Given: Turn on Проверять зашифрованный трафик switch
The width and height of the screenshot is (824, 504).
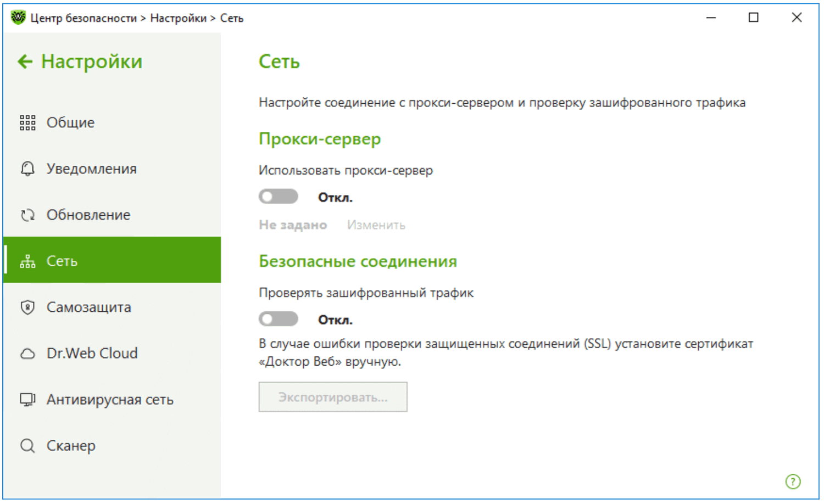Looking at the screenshot, I should click(279, 319).
